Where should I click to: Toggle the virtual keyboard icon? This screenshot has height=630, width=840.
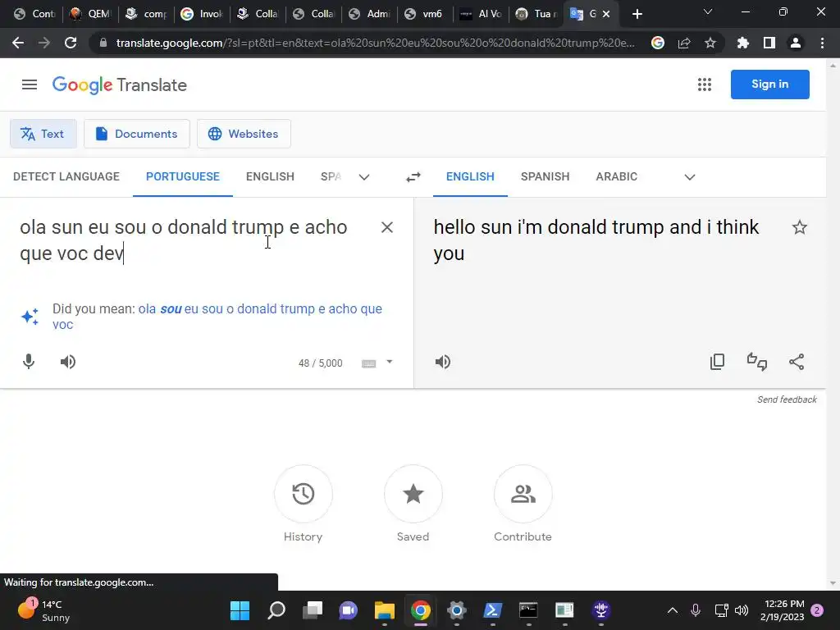[x=368, y=363]
